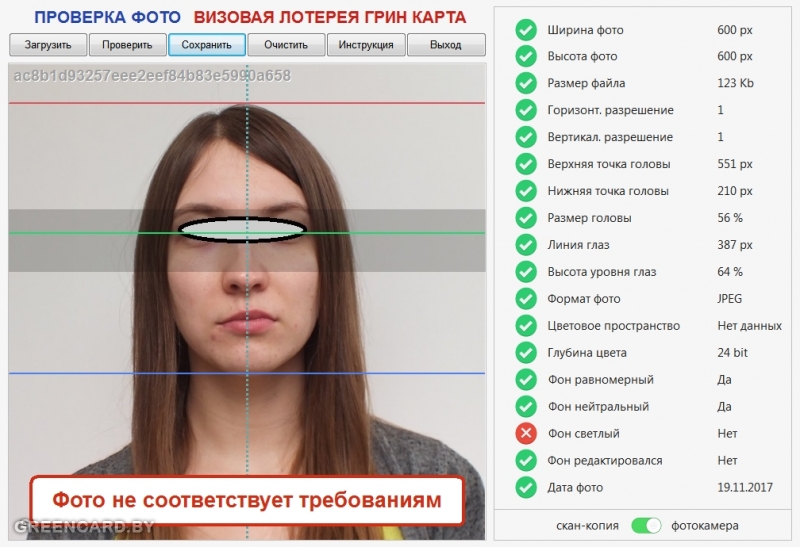Click the green check icon for Глубина цвета
The width and height of the screenshot is (800, 547).
pos(526,353)
